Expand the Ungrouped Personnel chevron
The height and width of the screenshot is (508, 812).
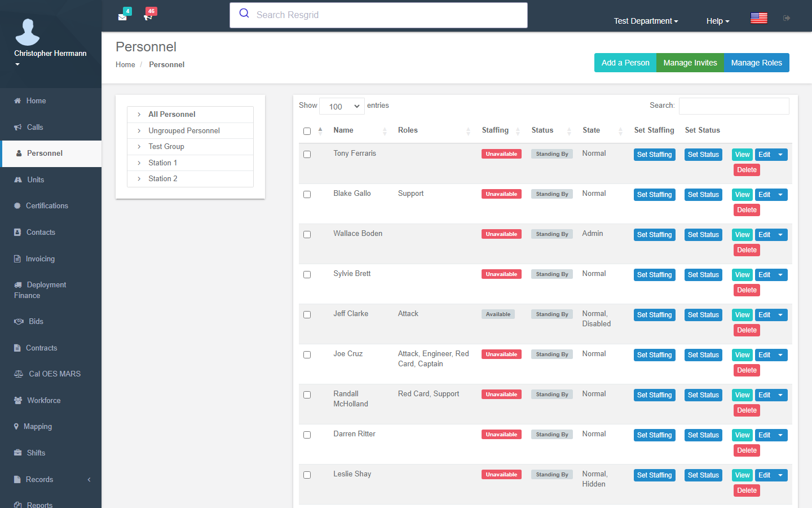[139, 130]
